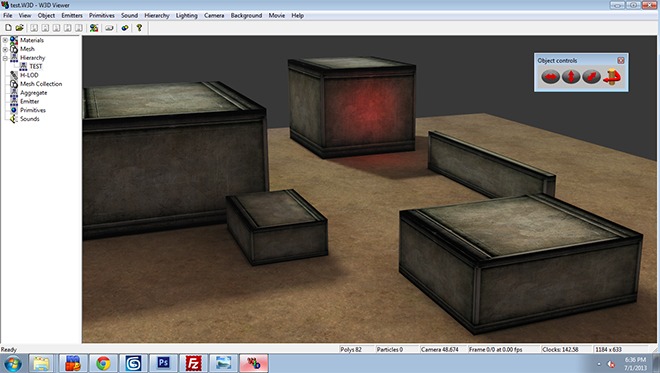Click the Camera 48.674 status field
The height and width of the screenshot is (373, 660).
tap(443, 349)
